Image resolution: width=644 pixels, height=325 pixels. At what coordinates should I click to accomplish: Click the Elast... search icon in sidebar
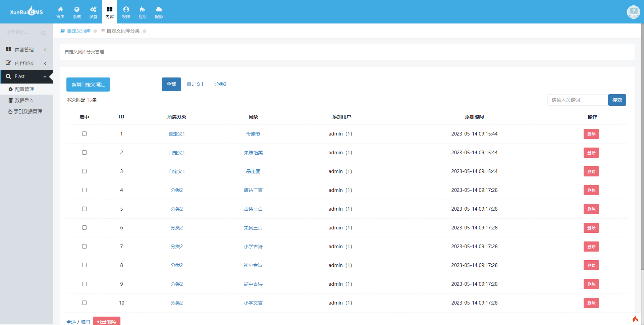click(x=8, y=76)
